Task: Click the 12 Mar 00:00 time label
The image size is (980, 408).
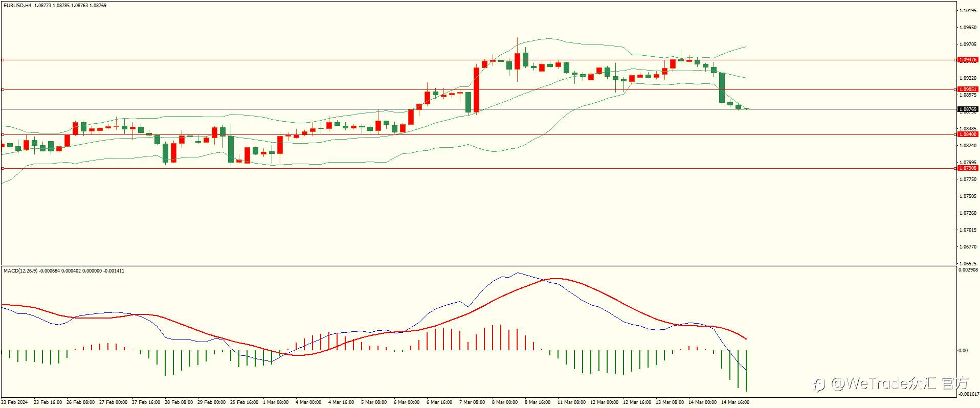Action: (604, 402)
